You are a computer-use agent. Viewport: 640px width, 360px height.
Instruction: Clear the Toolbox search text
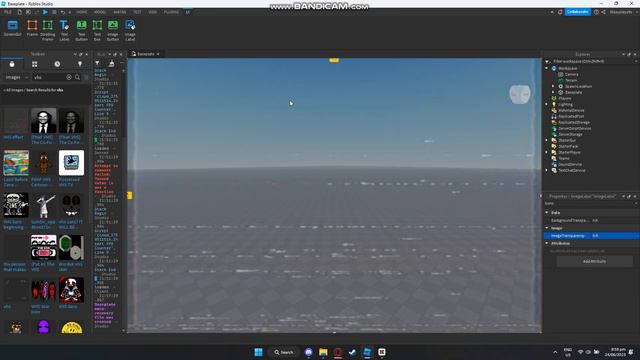pyautogui.click(x=69, y=77)
